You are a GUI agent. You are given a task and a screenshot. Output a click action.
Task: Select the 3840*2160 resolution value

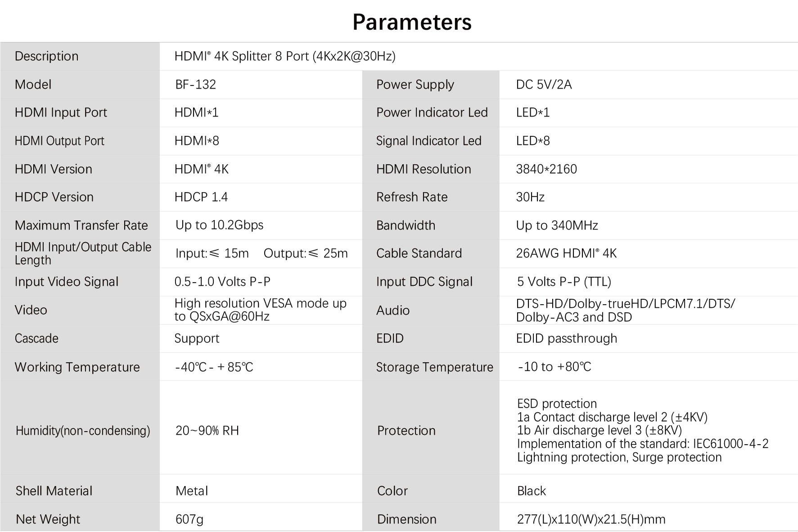click(546, 169)
